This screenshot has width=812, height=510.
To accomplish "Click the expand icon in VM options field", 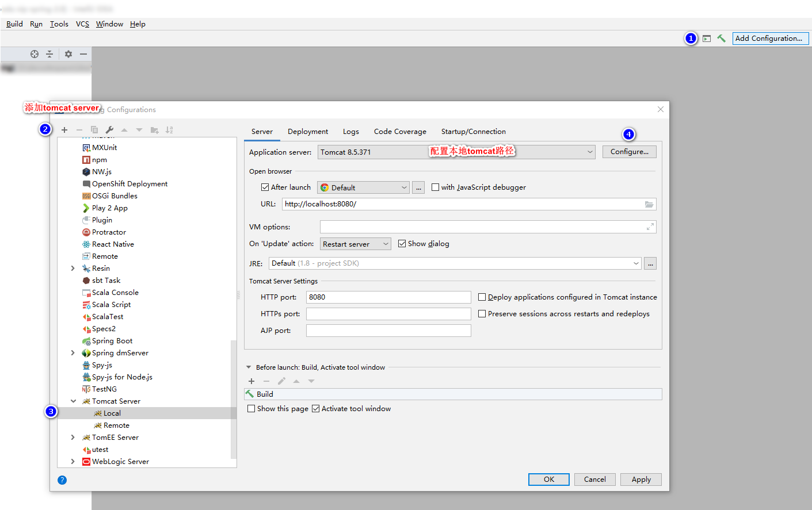I will pos(650,227).
